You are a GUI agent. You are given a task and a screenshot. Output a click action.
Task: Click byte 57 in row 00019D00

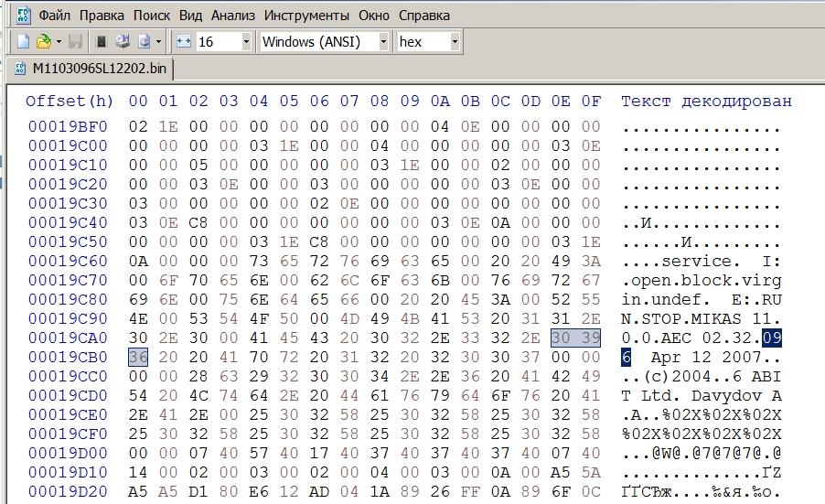[259, 453]
